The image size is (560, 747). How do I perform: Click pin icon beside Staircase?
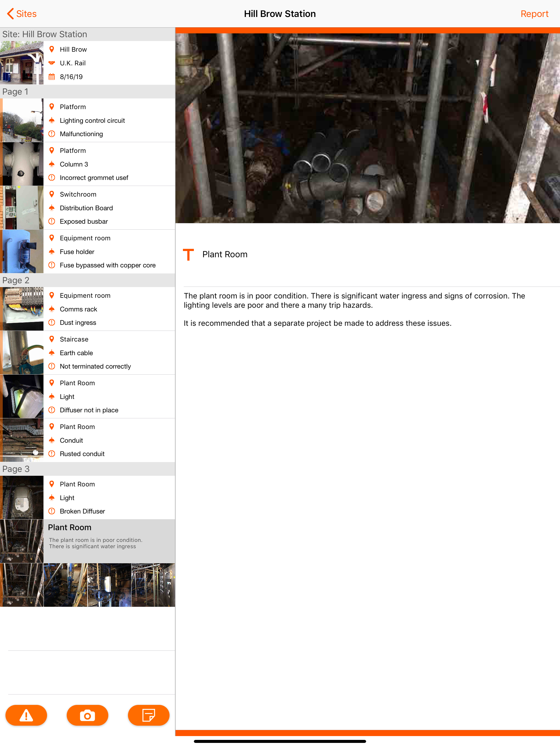[x=52, y=339]
